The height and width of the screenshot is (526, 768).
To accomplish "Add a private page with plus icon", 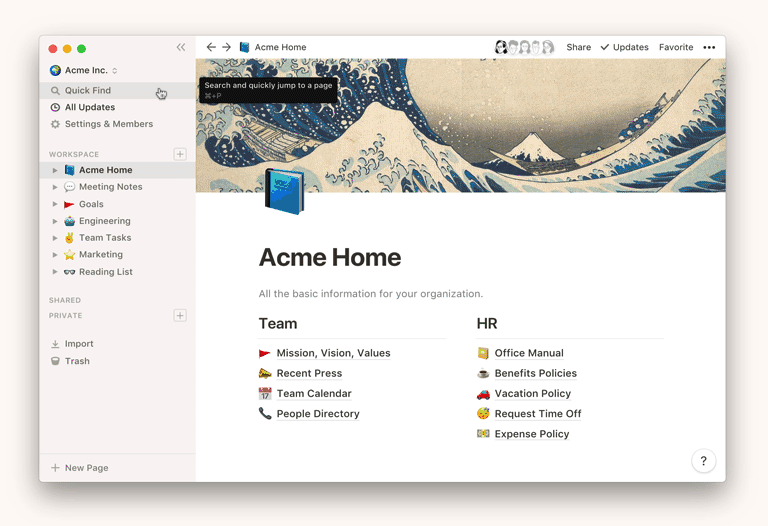I will (180, 315).
